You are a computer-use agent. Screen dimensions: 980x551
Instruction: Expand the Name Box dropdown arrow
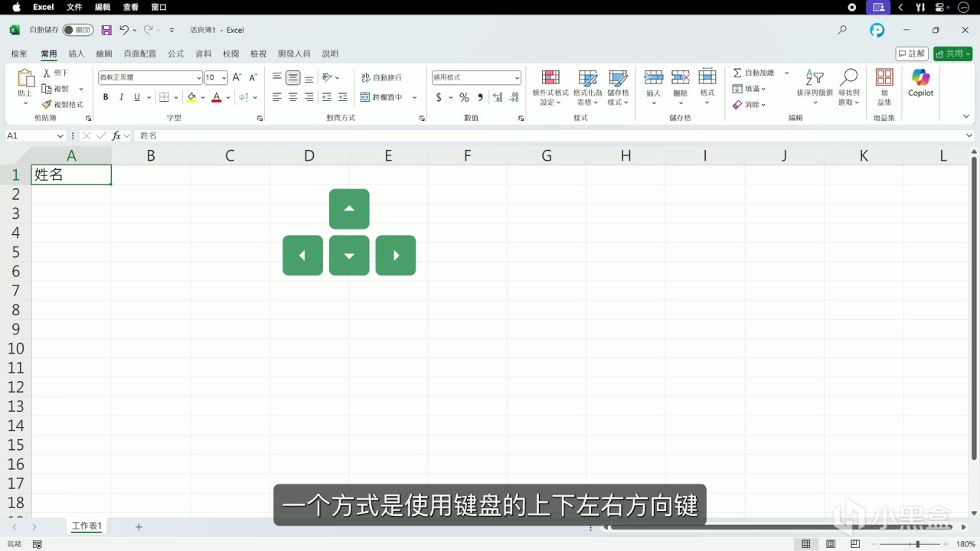tap(60, 135)
